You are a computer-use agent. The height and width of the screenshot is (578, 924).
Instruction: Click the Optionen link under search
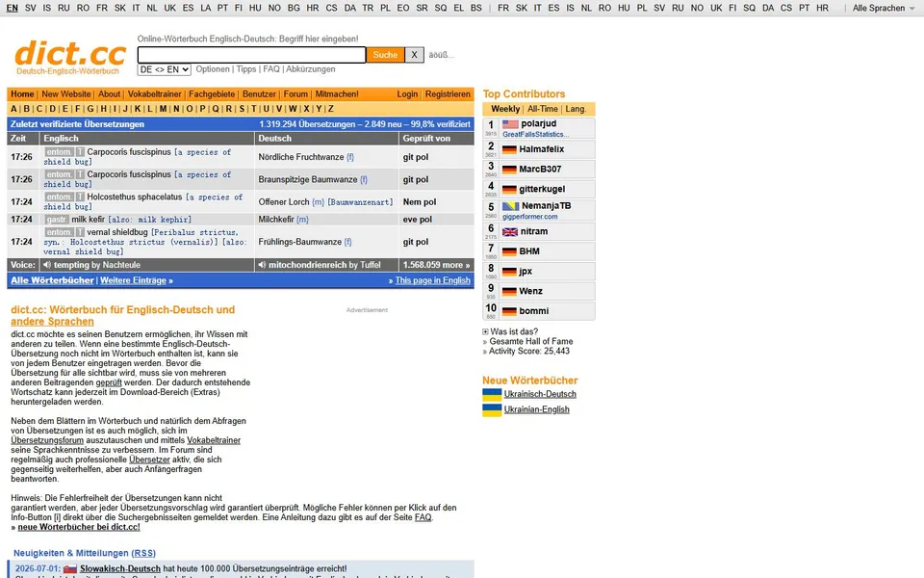pyautogui.click(x=213, y=69)
